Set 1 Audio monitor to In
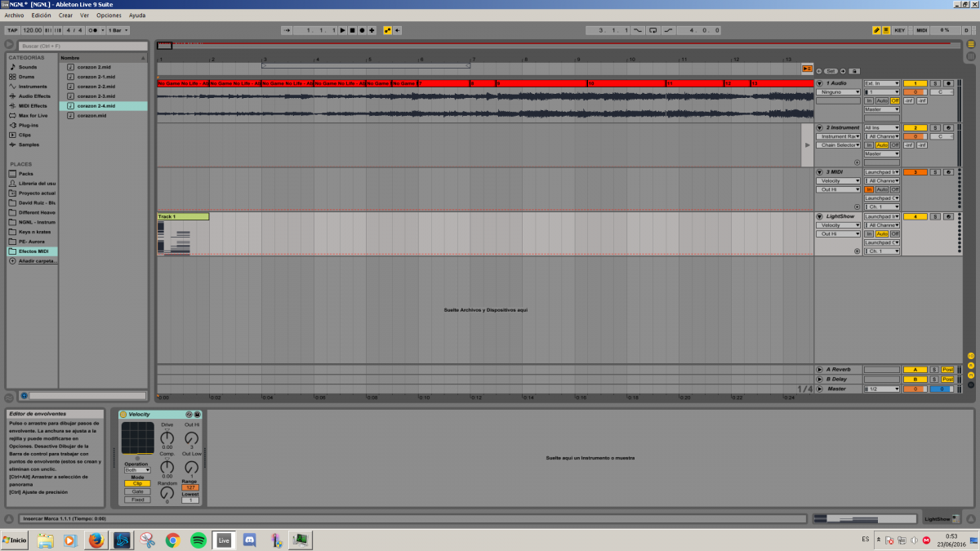This screenshot has width=980, height=551. point(870,100)
